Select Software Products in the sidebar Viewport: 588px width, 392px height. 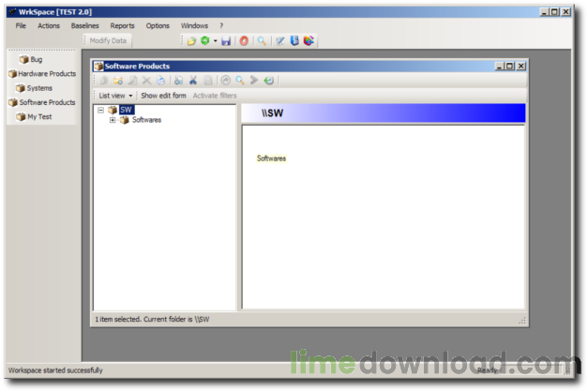point(42,102)
